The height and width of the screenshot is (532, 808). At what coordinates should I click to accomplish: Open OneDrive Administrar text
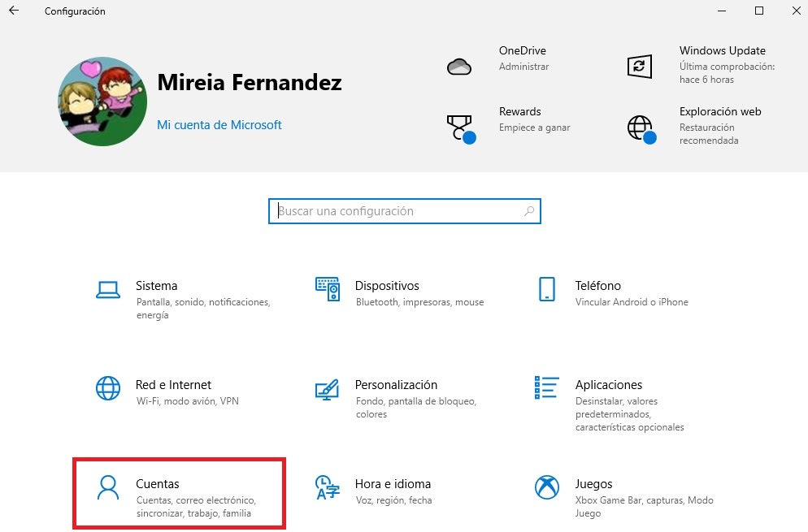click(523, 67)
